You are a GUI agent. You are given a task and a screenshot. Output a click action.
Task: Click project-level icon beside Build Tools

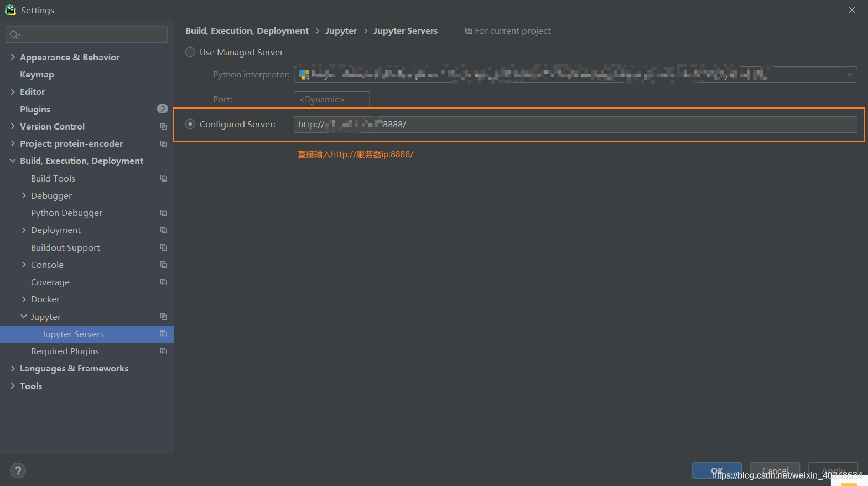[x=163, y=178]
